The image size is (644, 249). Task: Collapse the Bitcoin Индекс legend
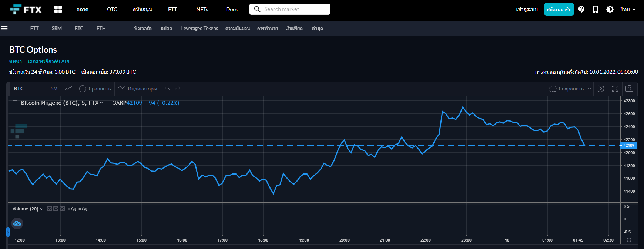pyautogui.click(x=15, y=103)
